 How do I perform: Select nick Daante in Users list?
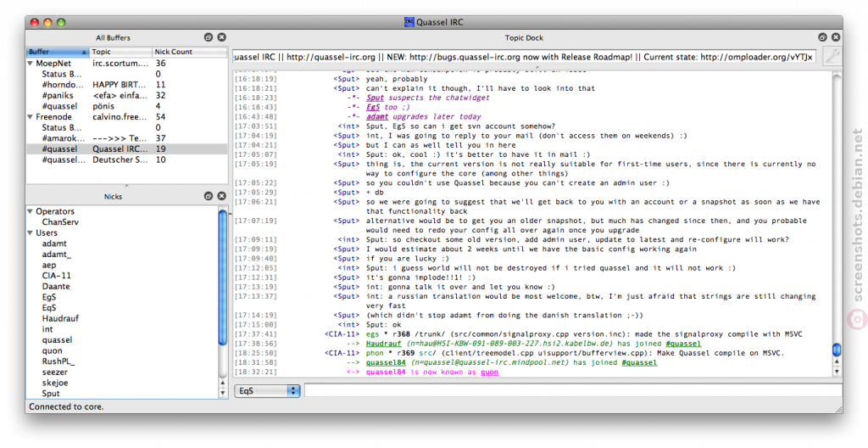(x=56, y=287)
